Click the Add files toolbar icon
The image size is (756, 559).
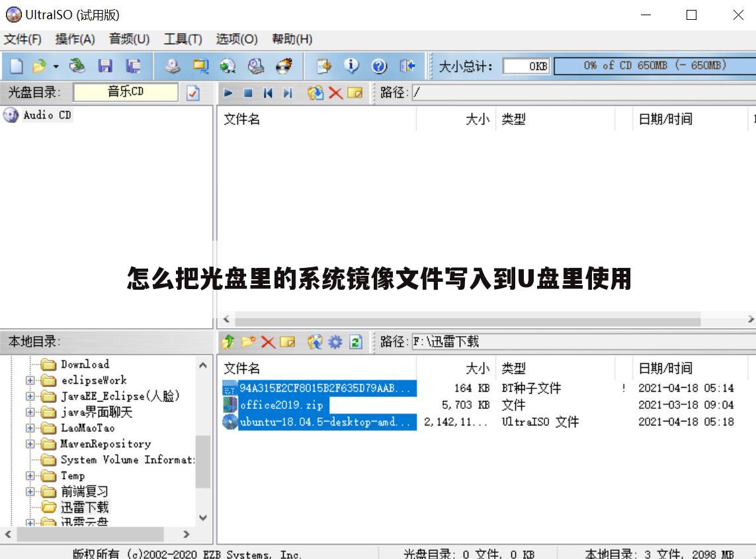[324, 65]
